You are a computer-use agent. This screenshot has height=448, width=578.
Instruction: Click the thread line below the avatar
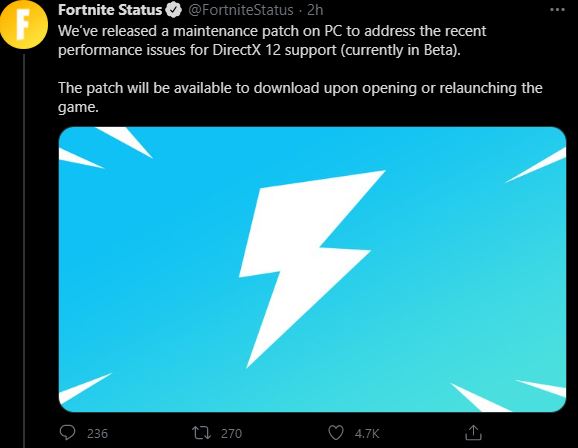point(25,251)
